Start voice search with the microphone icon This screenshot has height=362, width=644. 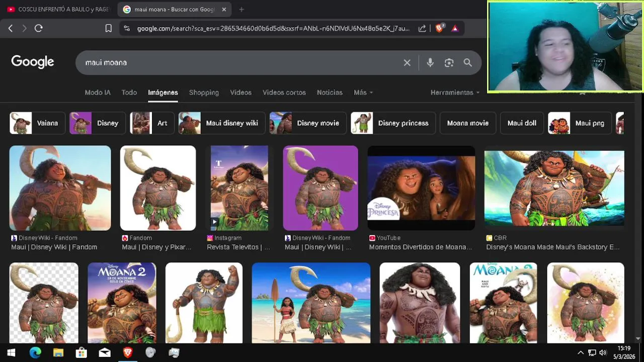tap(430, 63)
